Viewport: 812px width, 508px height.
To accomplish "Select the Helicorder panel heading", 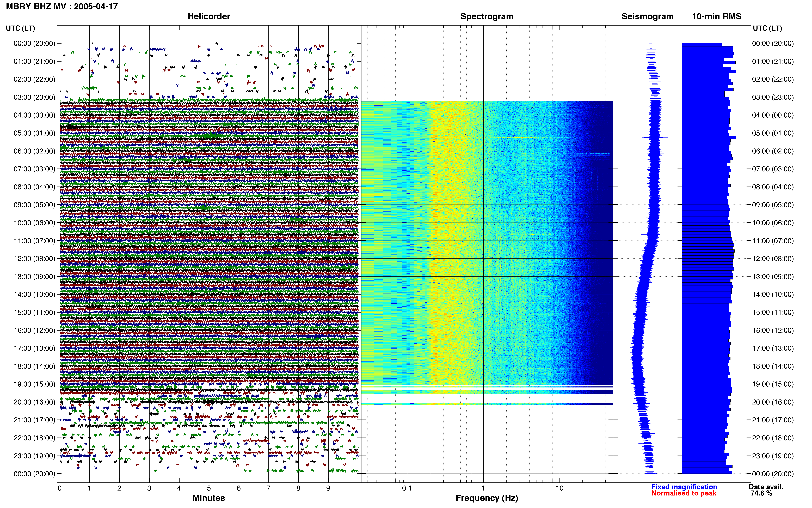I will (208, 16).
